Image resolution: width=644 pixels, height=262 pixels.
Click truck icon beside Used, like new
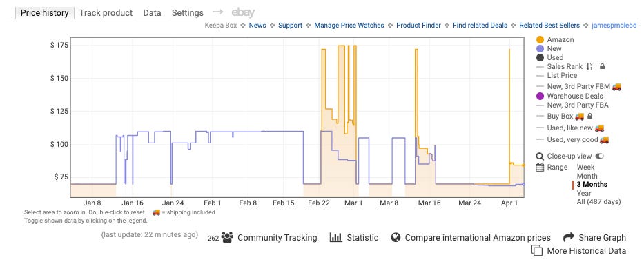(599, 128)
